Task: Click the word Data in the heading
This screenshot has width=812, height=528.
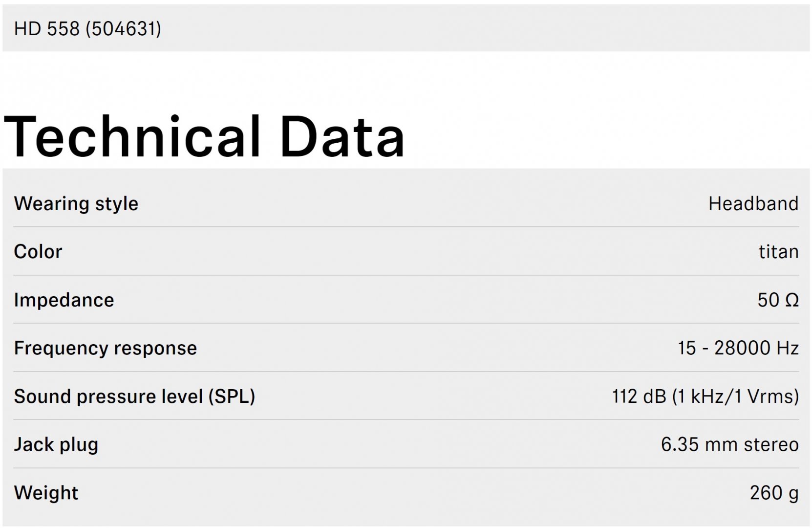Action: pos(342,136)
